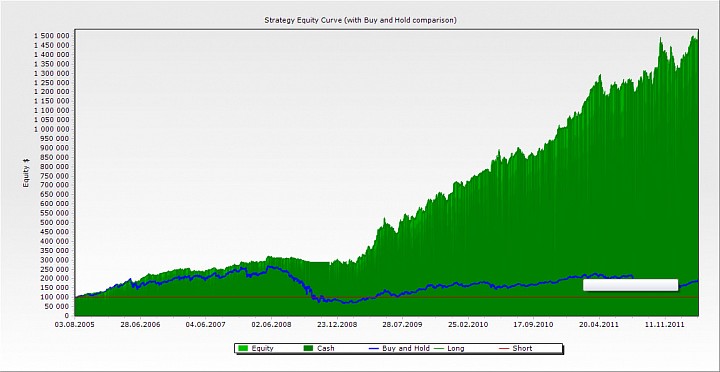Click the chart title text
The image size is (720, 372).
(360, 20)
